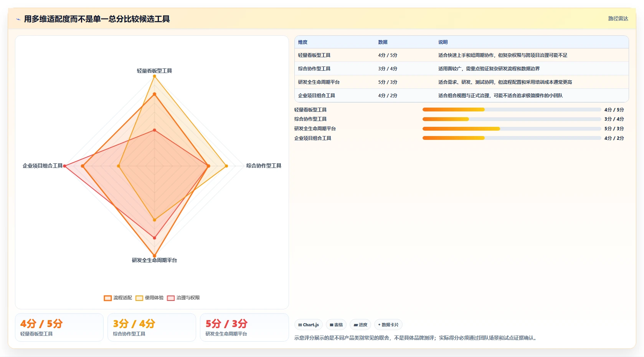Click the 轻量看板型工具 radar axis label

point(154,71)
